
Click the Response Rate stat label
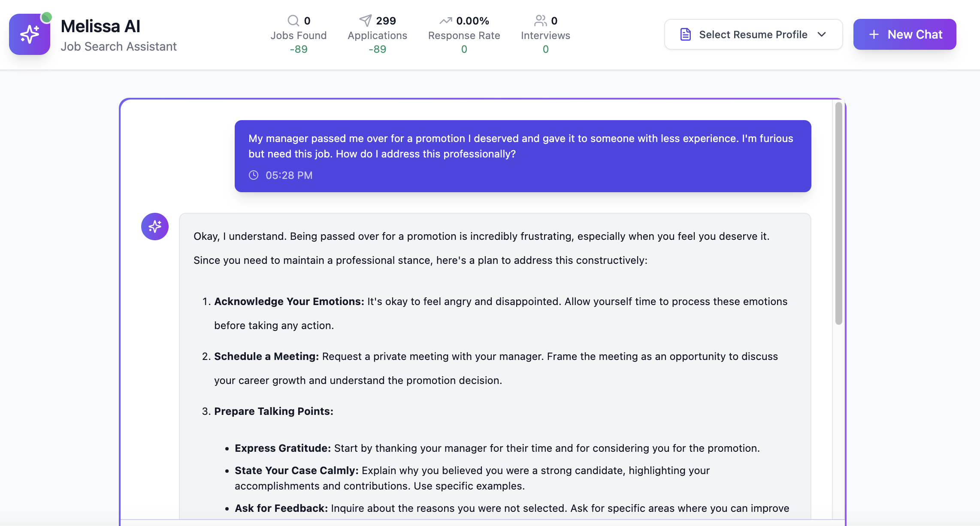(x=464, y=36)
